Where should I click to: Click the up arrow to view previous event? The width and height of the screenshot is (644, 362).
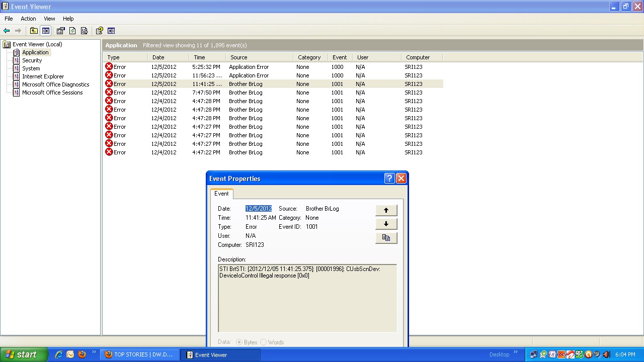(x=386, y=210)
